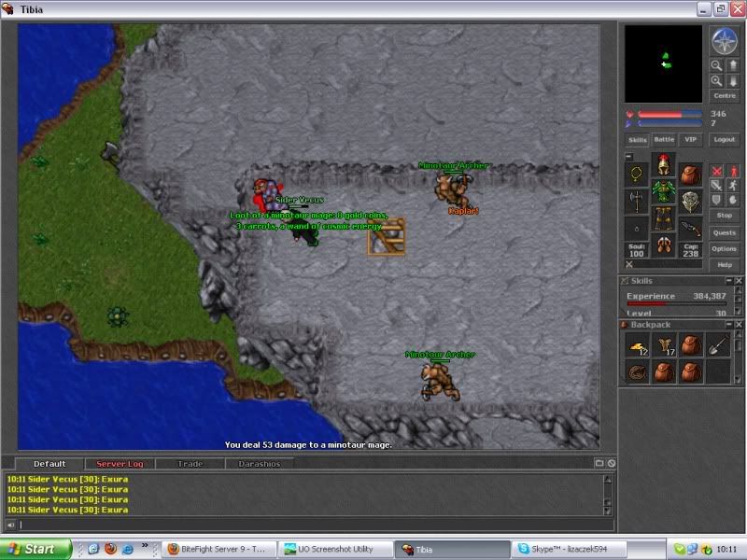Move minimap one floor down
The width and height of the screenshot is (747, 560).
click(733, 81)
